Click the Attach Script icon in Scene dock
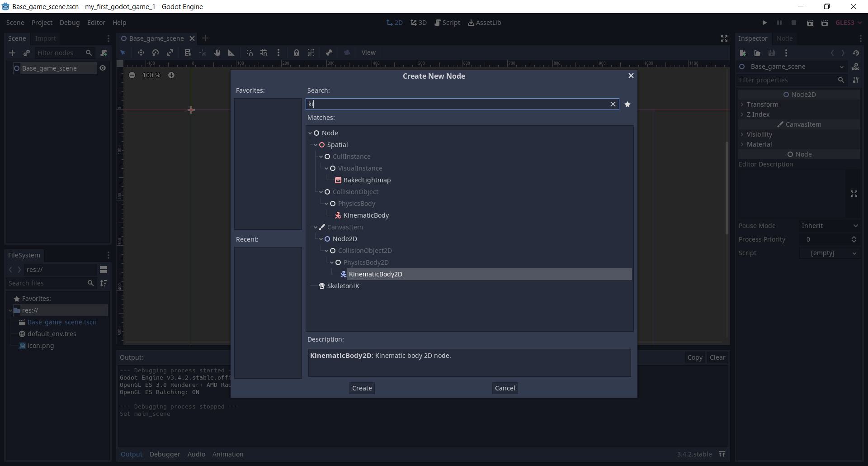Screen dimensions: 868x466 click(104, 53)
